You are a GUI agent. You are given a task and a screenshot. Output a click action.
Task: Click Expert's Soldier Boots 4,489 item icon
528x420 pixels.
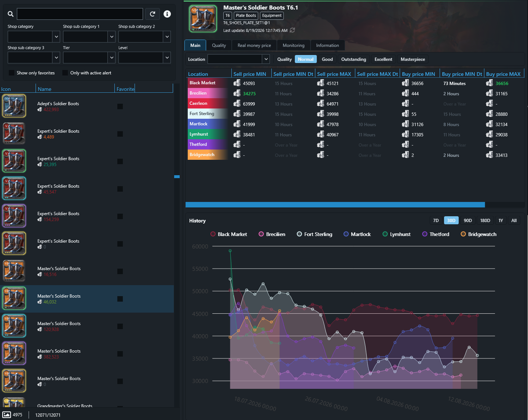(x=14, y=133)
